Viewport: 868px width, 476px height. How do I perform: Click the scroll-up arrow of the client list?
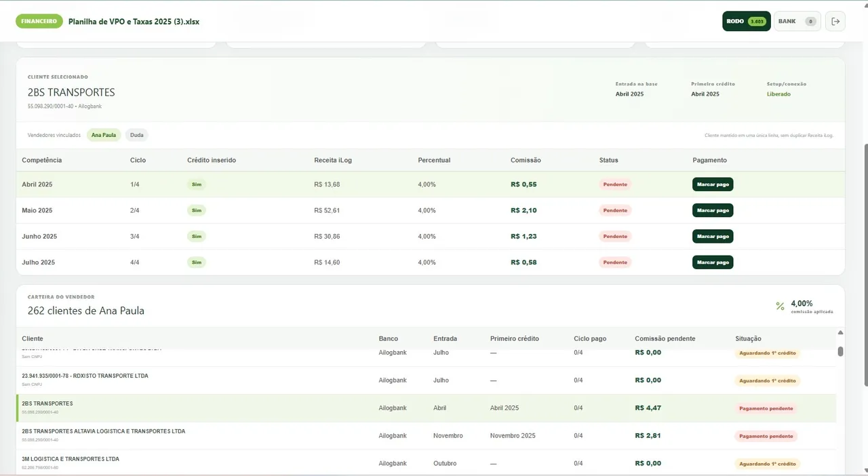tap(841, 333)
